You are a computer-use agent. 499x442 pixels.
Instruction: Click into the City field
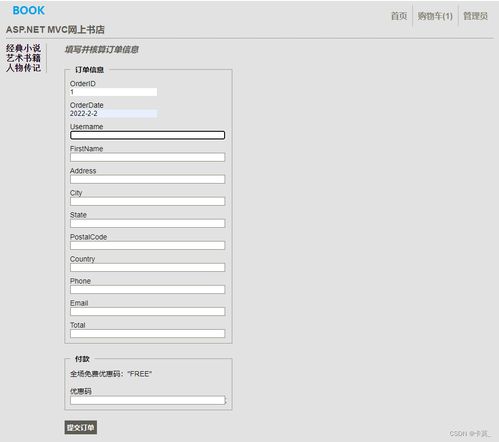[147, 201]
